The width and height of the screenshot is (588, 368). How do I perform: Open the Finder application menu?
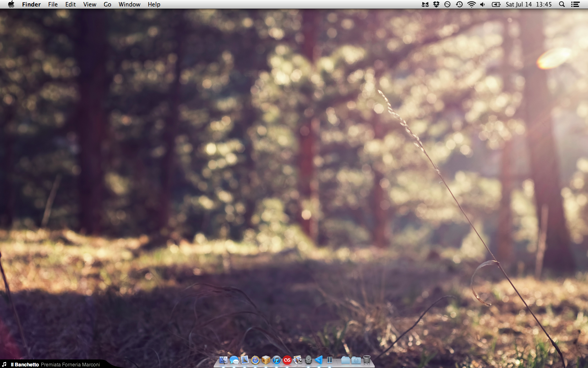pyautogui.click(x=31, y=4)
